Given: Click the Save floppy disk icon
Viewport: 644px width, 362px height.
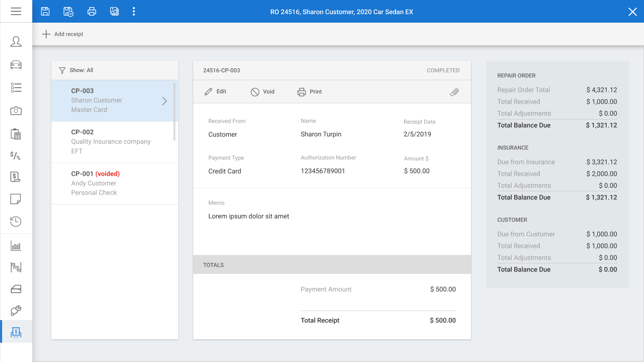Looking at the screenshot, I should point(45,11).
